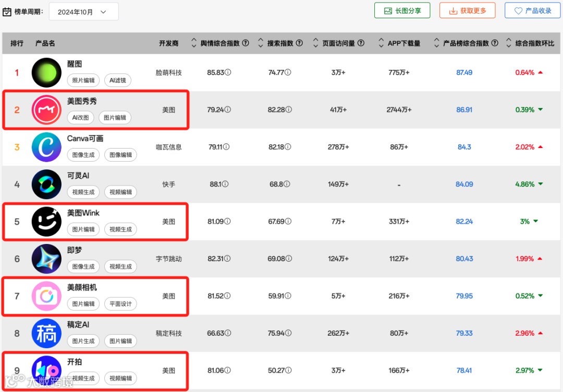563x392 pixels.
Task: Open the 2024年10月 period dropdown
Action: [x=83, y=12]
